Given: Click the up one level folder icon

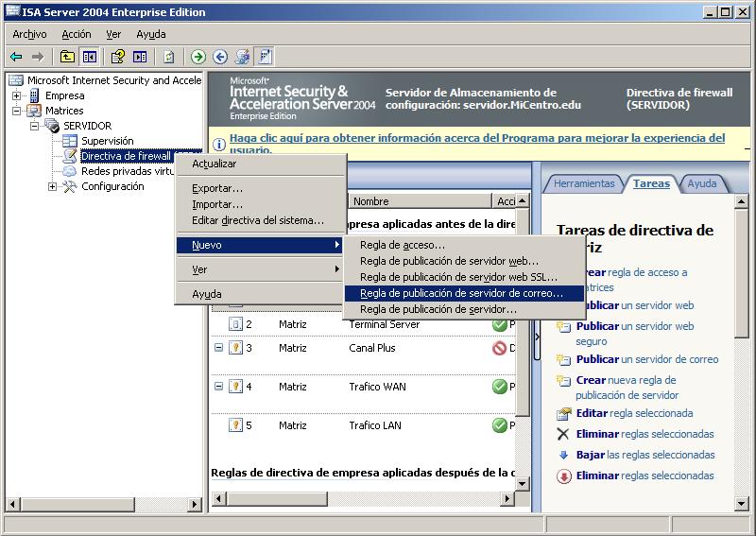Looking at the screenshot, I should (67, 57).
